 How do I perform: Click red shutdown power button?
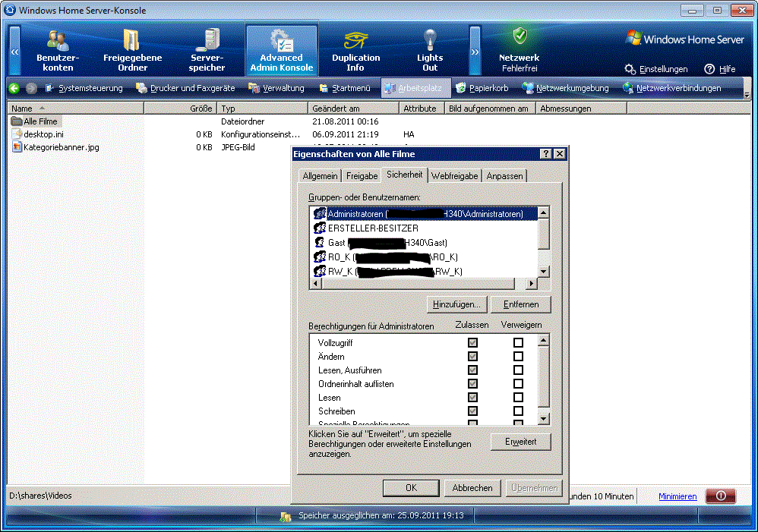click(x=720, y=496)
